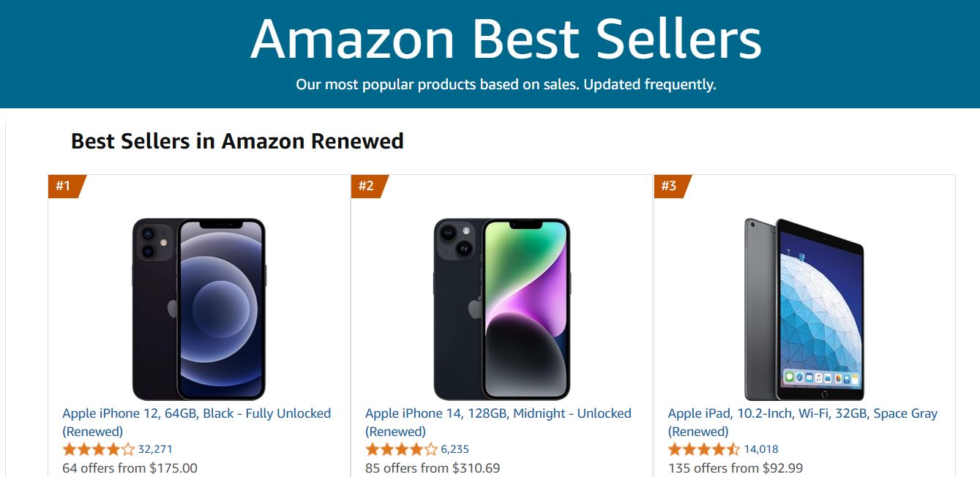Screen dimensions: 980x477
Task: View the 14,018 reviews for the iPad
Action: 758,448
